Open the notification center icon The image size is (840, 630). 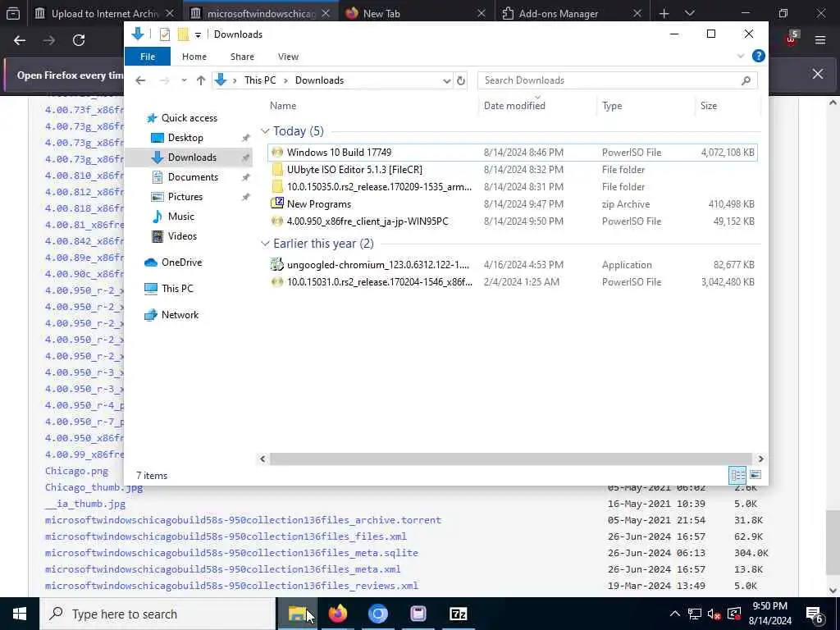pos(815,614)
